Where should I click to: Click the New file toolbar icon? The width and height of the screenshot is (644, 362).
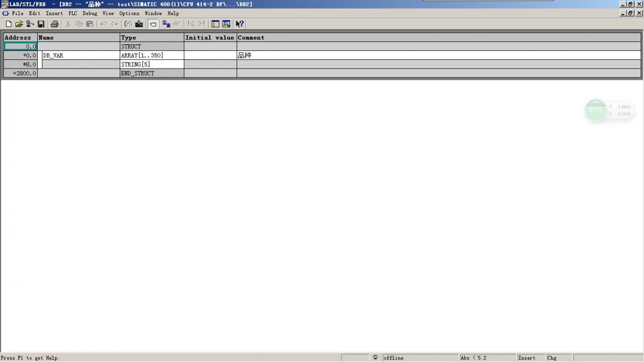click(x=9, y=24)
